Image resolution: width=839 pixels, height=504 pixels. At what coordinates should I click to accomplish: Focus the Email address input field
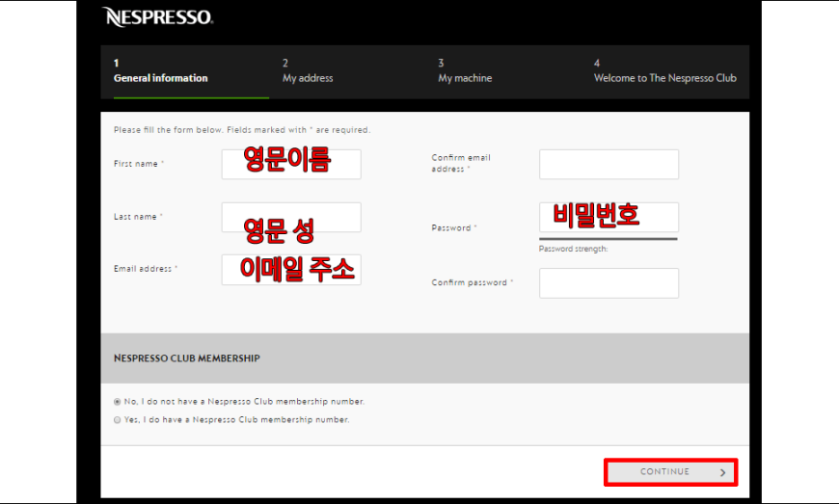291,270
